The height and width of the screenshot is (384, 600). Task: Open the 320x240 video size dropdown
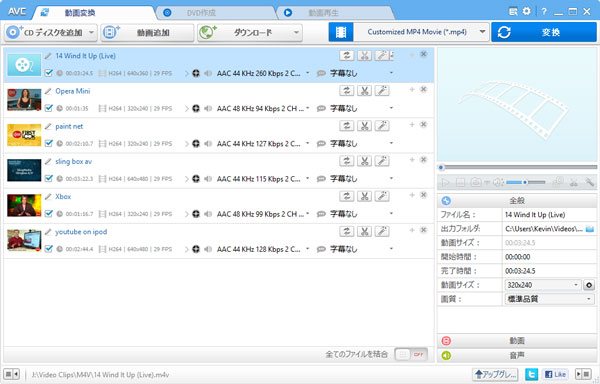pos(575,285)
